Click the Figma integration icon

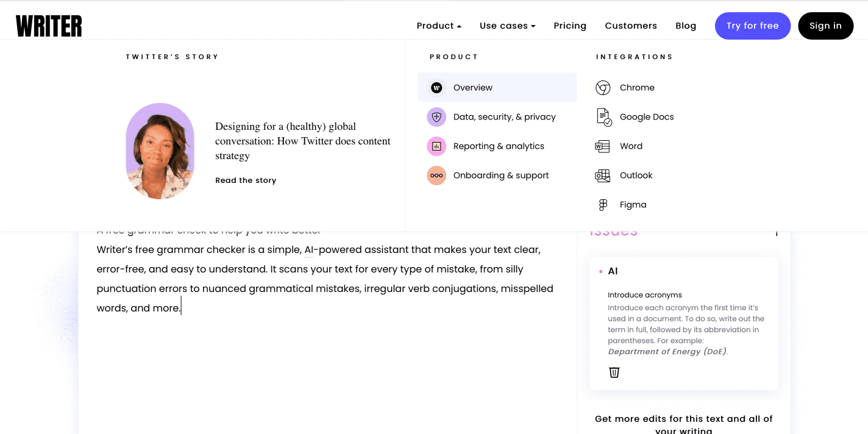(x=603, y=205)
